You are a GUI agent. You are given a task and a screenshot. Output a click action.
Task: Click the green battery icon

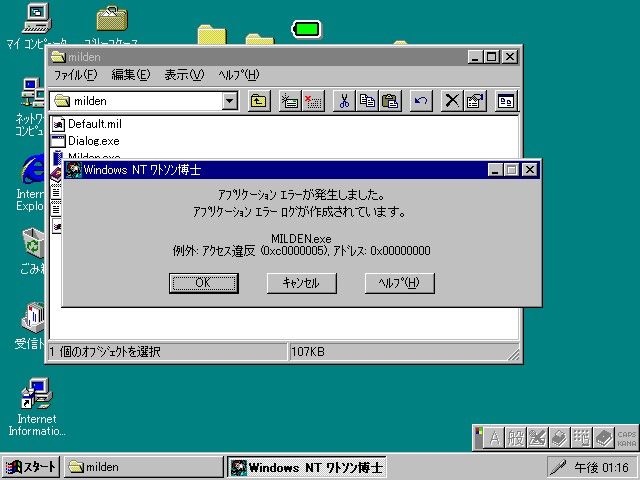(x=307, y=29)
